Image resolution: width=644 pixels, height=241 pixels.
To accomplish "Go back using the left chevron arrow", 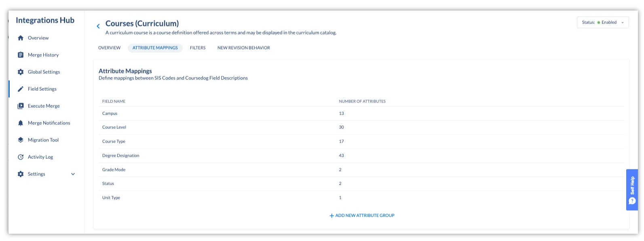I will click(x=98, y=26).
